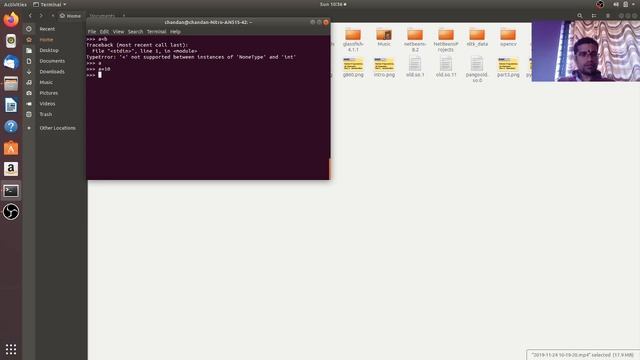
Task: Select Music in Files sidebar
Action: [x=46, y=82]
